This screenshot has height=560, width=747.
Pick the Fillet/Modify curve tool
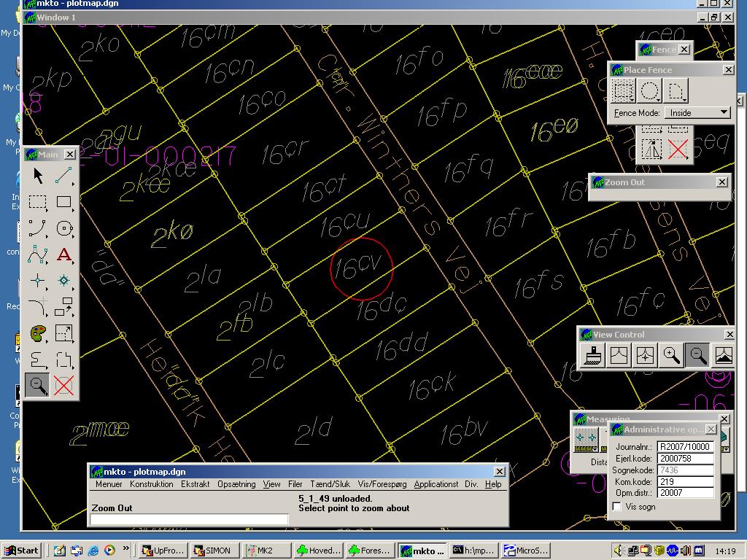coord(38,307)
